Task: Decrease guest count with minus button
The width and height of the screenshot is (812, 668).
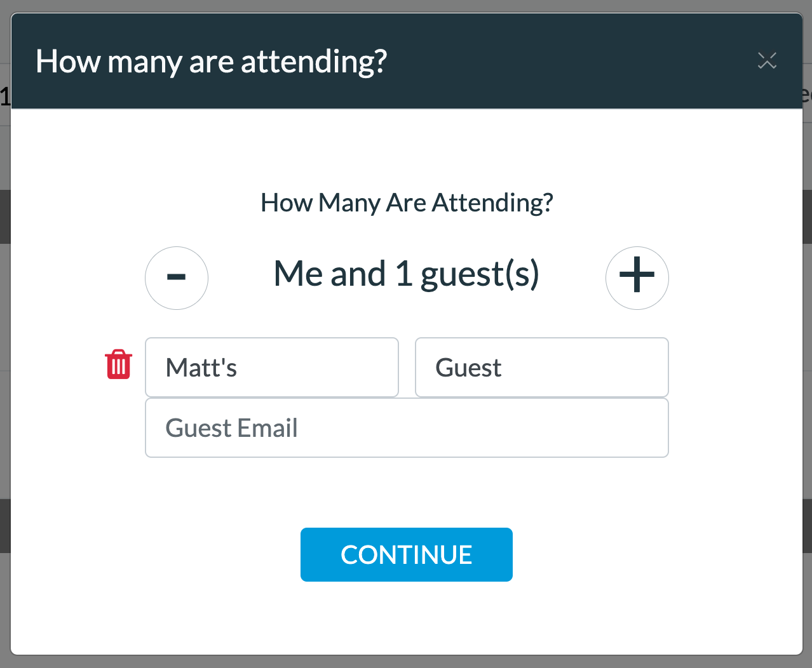Action: click(177, 278)
